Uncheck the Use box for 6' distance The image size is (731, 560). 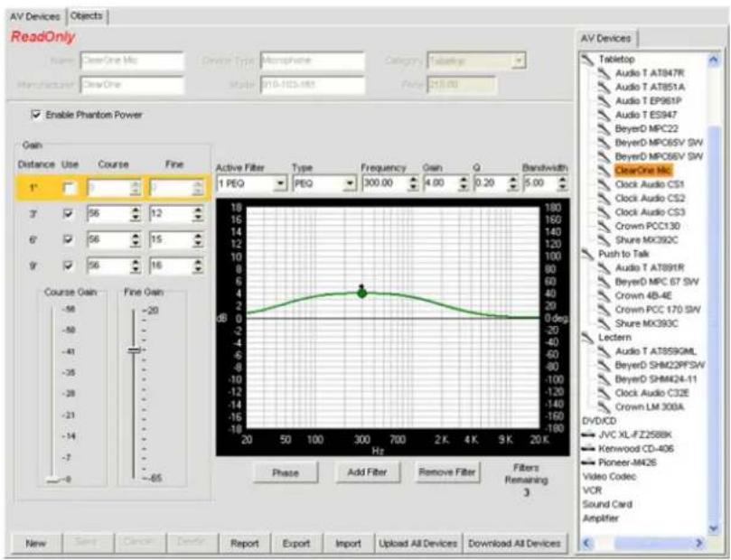coord(69,239)
